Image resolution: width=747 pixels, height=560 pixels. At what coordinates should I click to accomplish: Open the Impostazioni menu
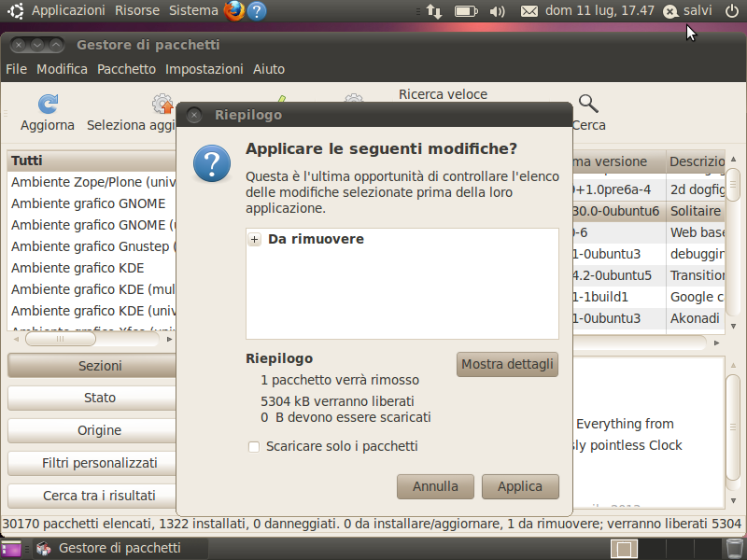pos(204,69)
